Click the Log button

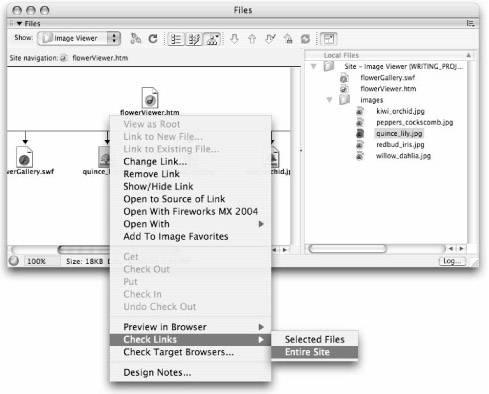452,261
